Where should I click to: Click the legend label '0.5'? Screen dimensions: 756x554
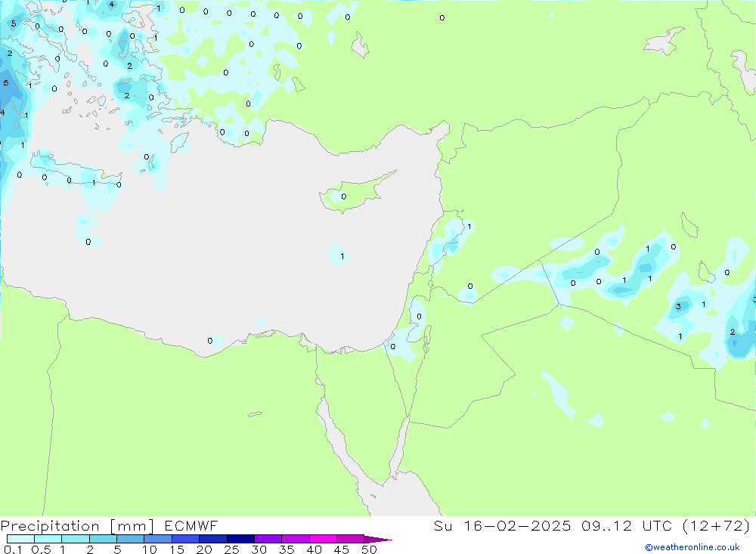pyautogui.click(x=41, y=549)
